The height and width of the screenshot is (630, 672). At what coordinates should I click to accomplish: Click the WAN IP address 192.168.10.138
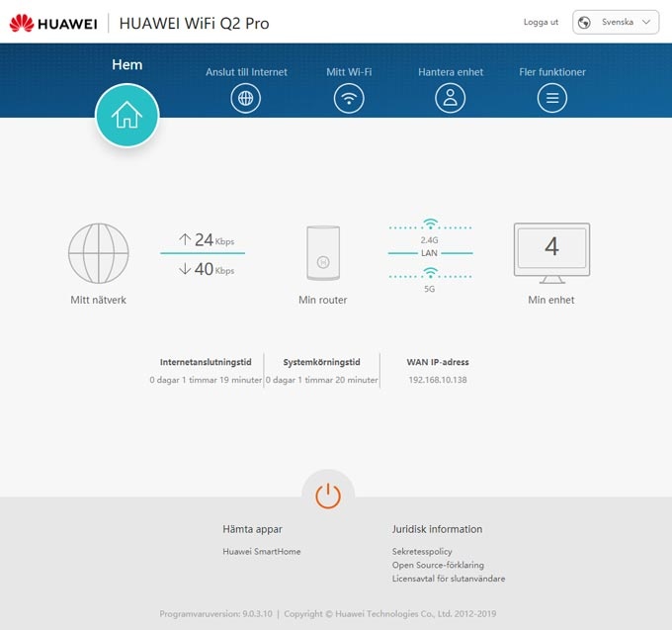click(x=438, y=380)
